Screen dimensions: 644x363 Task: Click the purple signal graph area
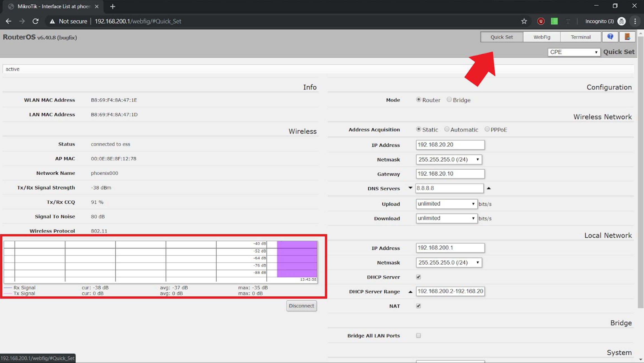(297, 259)
